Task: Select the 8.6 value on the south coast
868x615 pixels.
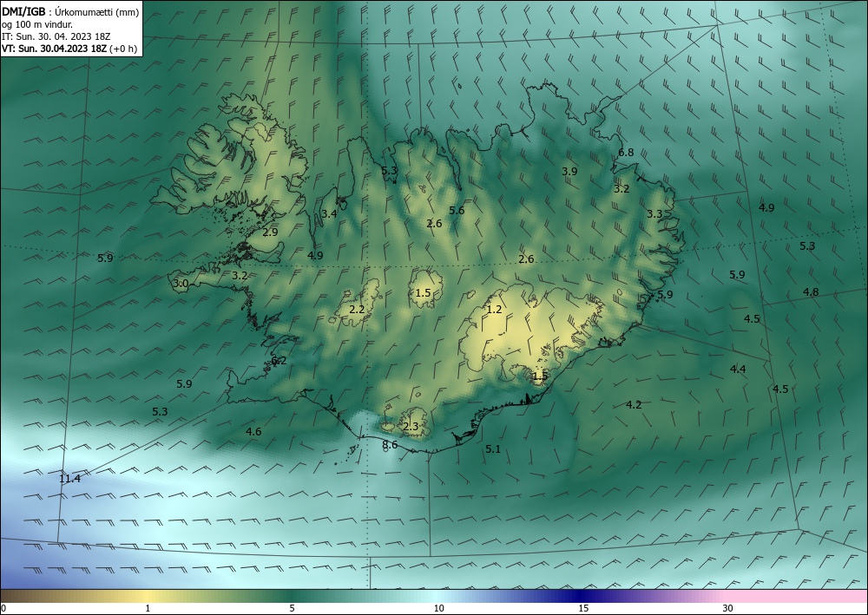Action: pyautogui.click(x=390, y=445)
